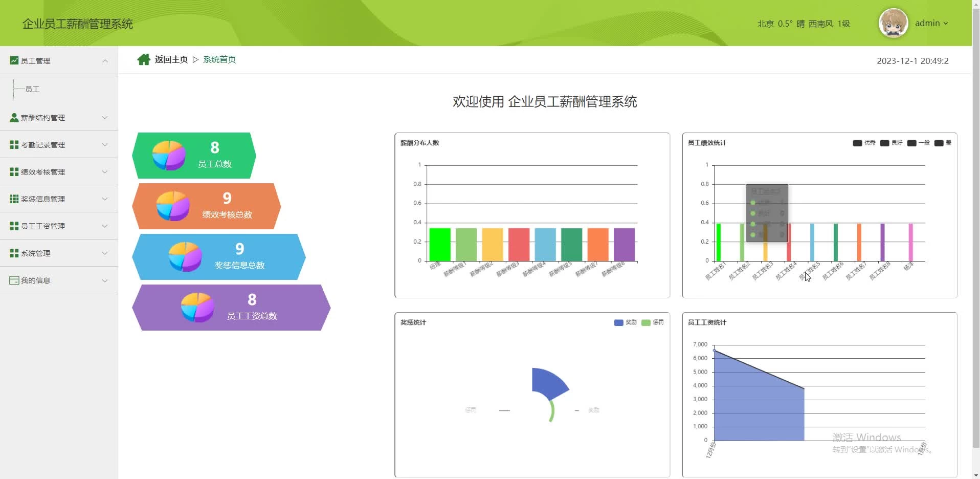Image resolution: width=980 pixels, height=479 pixels.
Task: Toggle the 惩罚 legend in 奖惩统计
Action: [x=652, y=322]
